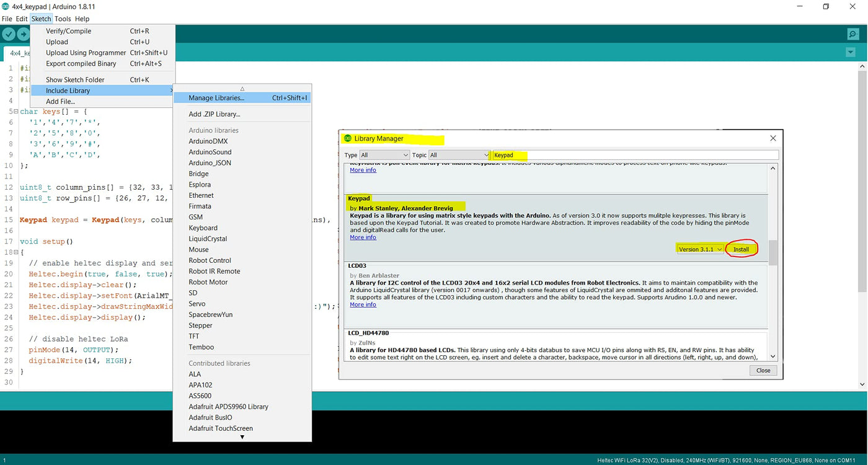Click the Verify checkmark toolbar button

pyautogui.click(x=9, y=34)
